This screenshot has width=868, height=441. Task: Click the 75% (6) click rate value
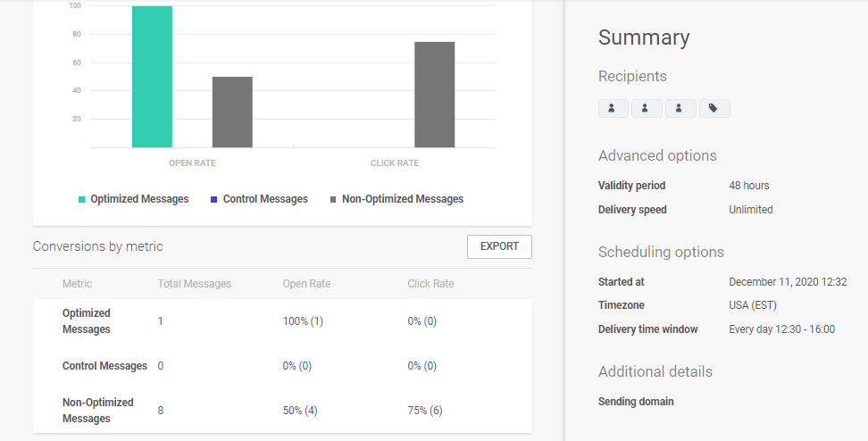pos(422,411)
